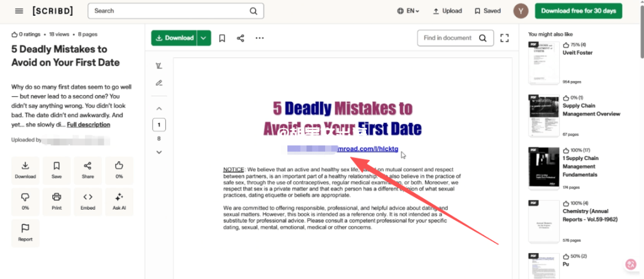Expand Full description link

(x=88, y=125)
